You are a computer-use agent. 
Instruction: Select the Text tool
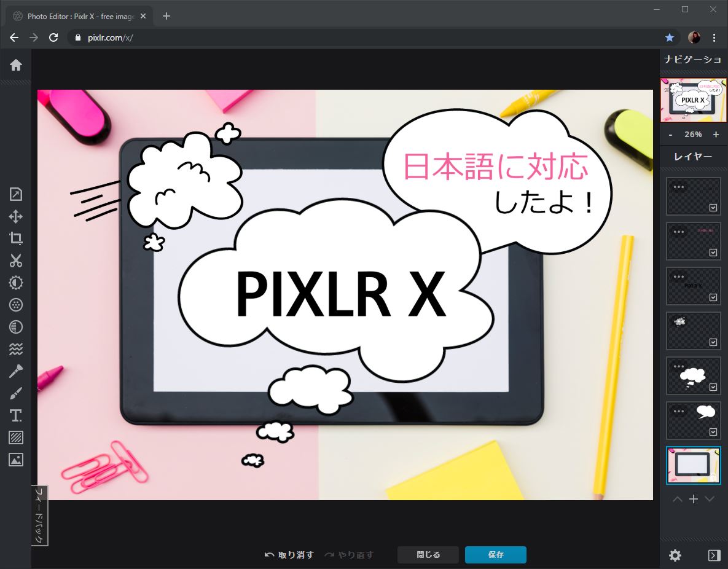coord(16,415)
